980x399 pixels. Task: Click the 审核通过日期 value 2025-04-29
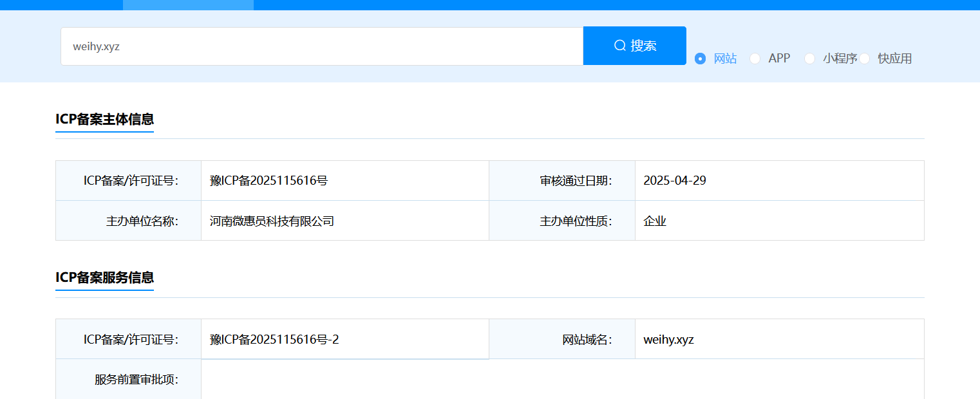(x=675, y=181)
